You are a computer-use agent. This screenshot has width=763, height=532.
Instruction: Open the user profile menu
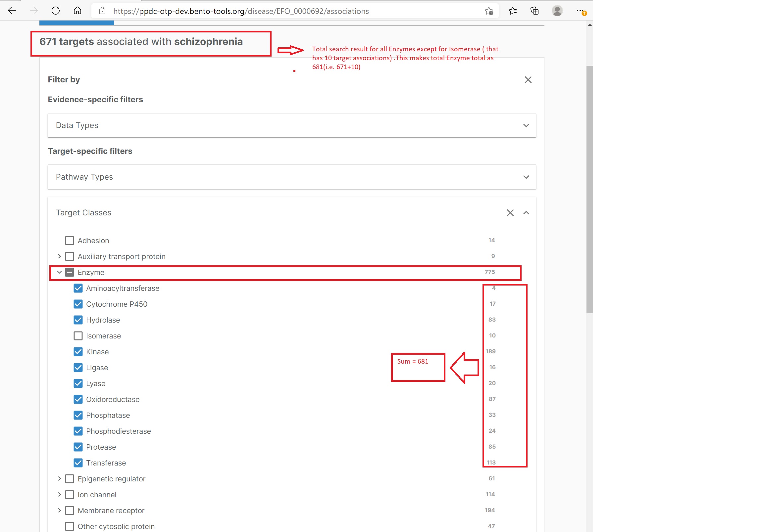pyautogui.click(x=557, y=11)
